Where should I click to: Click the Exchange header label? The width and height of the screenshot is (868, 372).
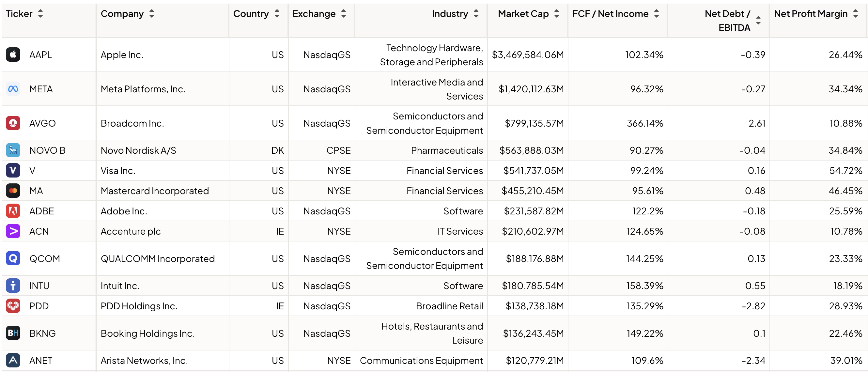pyautogui.click(x=314, y=14)
